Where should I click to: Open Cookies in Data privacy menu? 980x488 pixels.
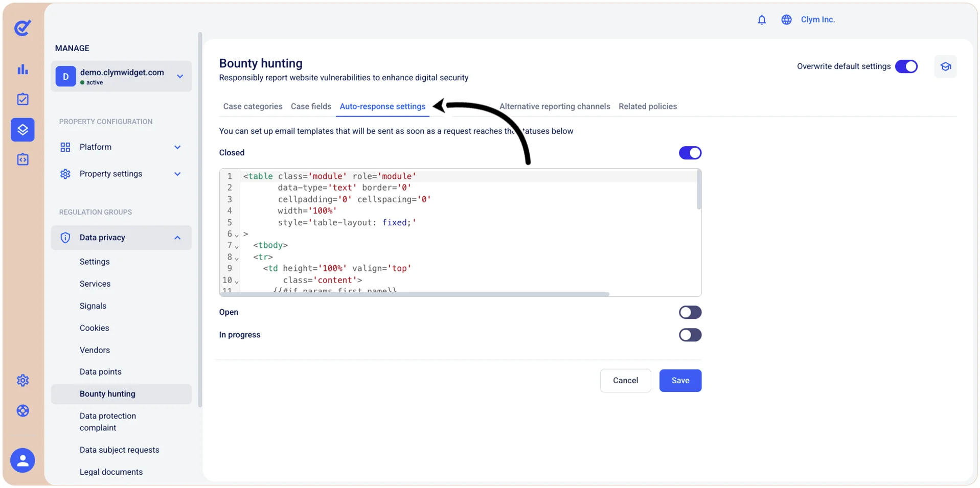[x=94, y=328]
